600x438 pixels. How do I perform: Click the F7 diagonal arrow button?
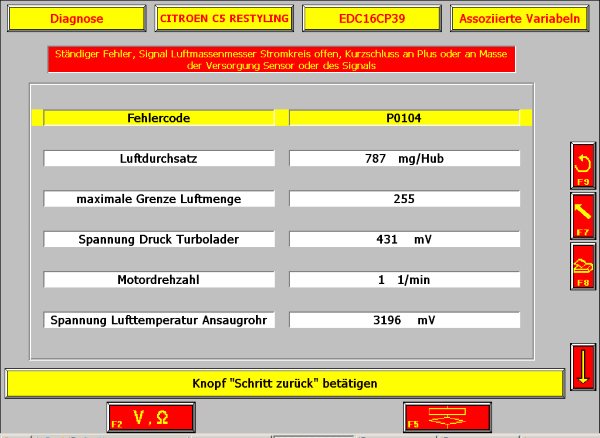point(583,216)
